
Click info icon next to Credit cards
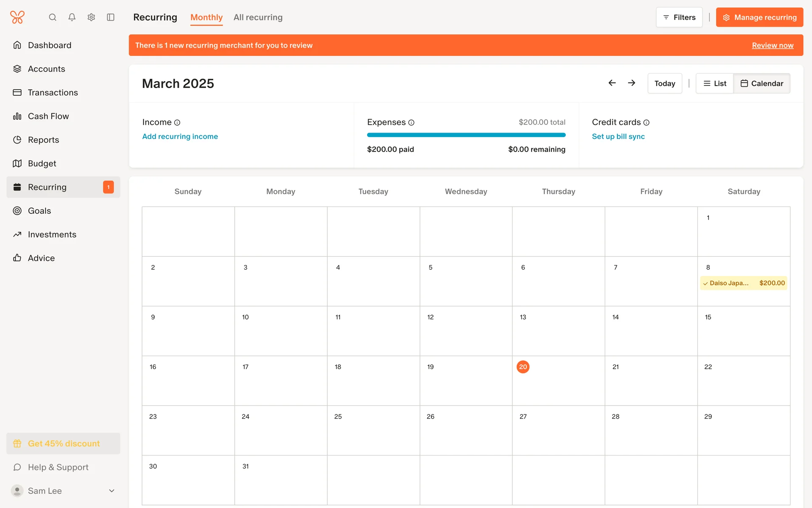pos(646,123)
